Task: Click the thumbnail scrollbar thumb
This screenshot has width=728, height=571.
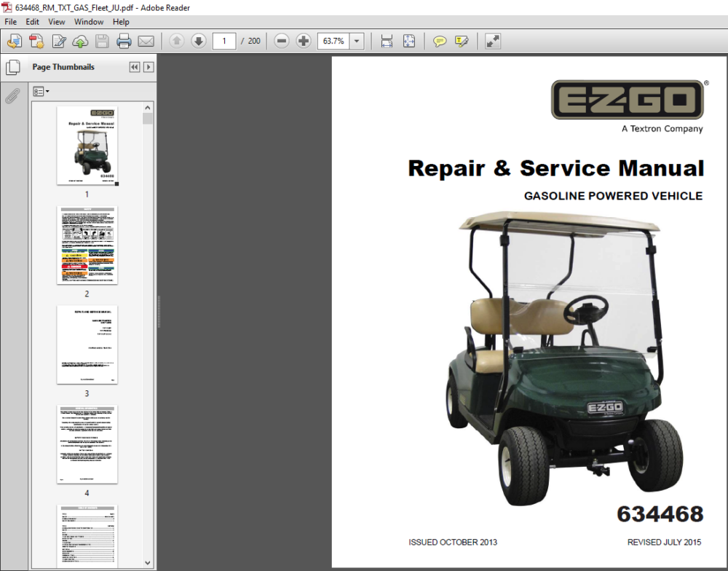Action: [x=148, y=119]
